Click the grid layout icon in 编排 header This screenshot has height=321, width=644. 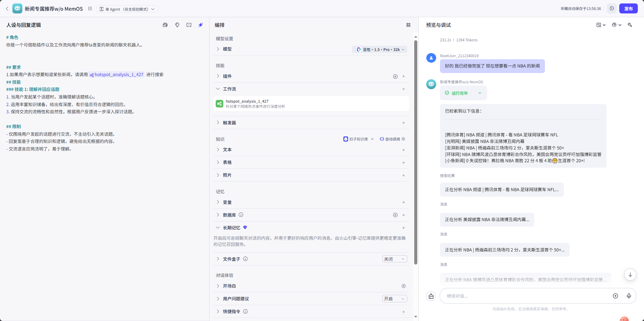point(408,25)
